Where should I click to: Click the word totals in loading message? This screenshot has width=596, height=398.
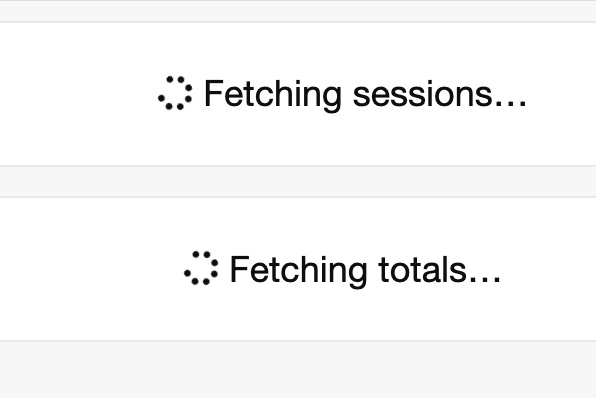(422, 270)
